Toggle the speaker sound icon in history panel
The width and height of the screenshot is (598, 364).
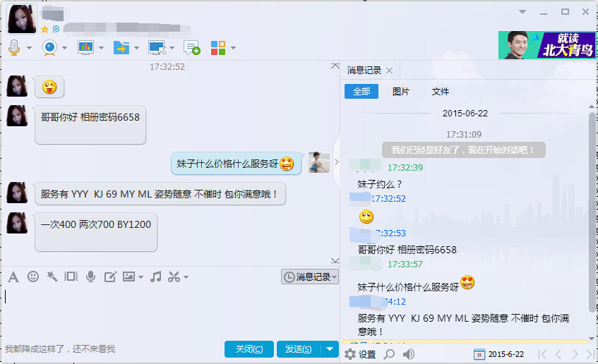pos(409,354)
